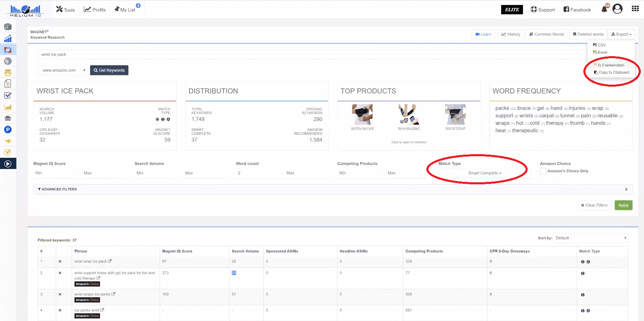Open Black Box cube icon in sidebar

pos(8,27)
